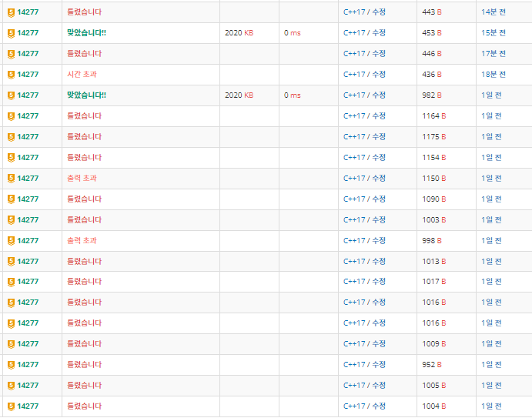Click 틀렸습니다 result in the 1009 B row

[x=84, y=344]
